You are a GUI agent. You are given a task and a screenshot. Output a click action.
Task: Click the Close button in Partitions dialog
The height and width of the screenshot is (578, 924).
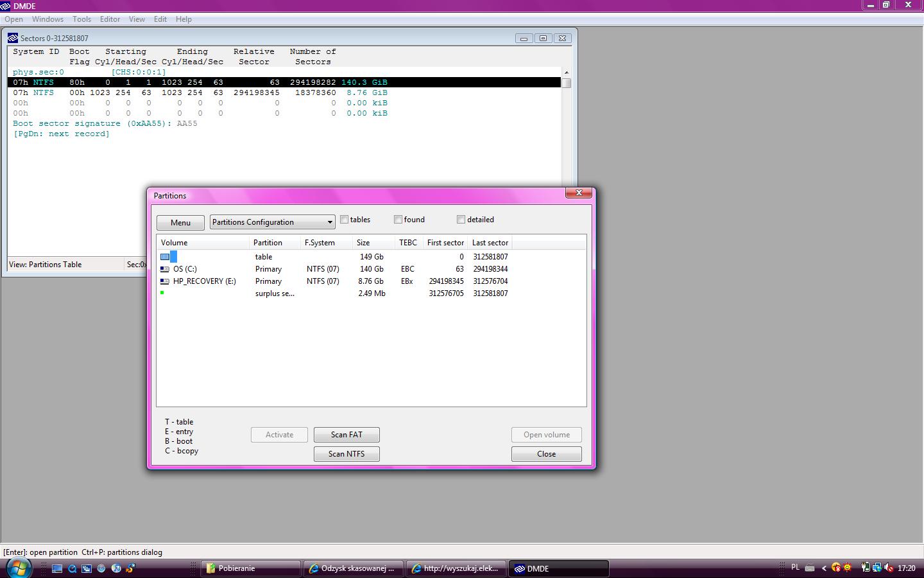pyautogui.click(x=547, y=454)
